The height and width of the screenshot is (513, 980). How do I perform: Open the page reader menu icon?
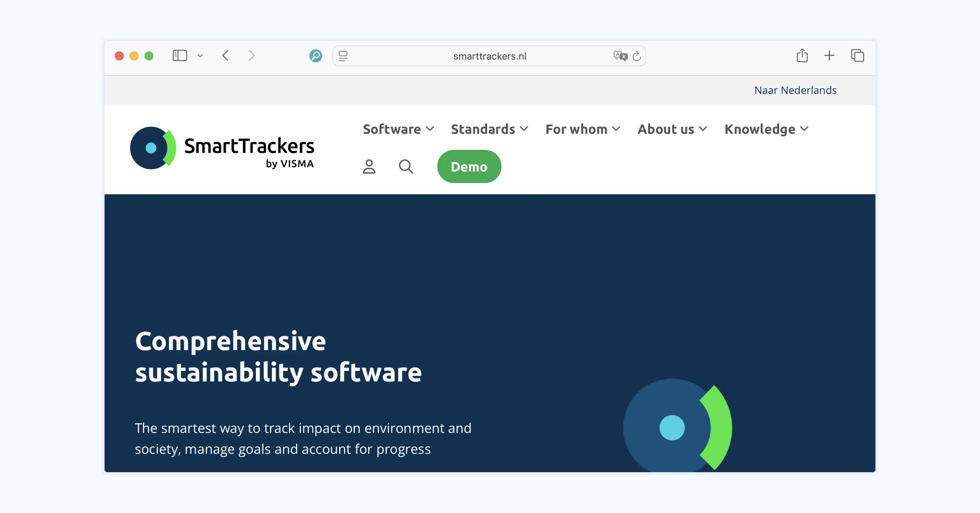click(343, 56)
